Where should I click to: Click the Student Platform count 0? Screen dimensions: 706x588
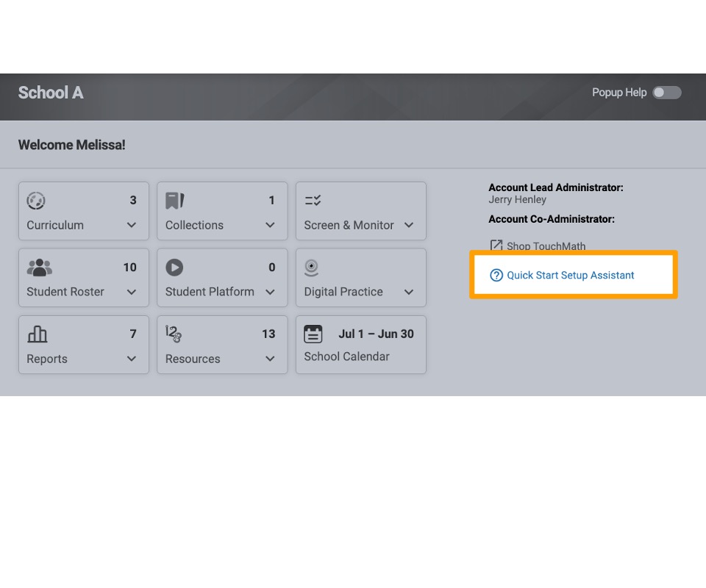point(272,268)
